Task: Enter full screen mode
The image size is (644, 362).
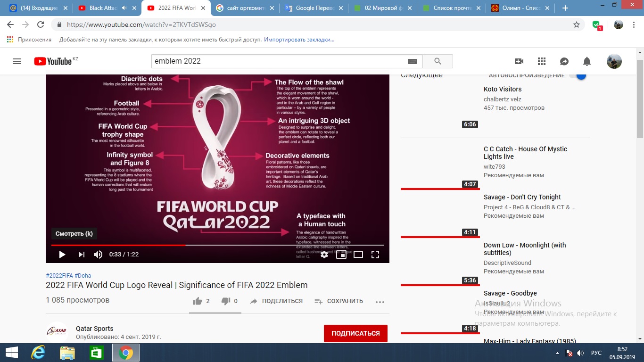Action: click(x=375, y=255)
